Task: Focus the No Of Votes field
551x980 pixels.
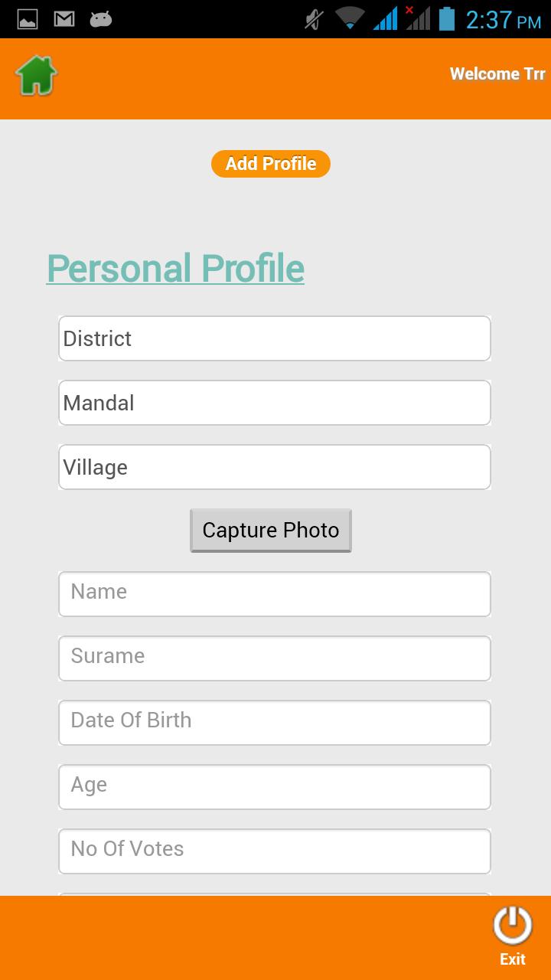Action: pos(275,851)
